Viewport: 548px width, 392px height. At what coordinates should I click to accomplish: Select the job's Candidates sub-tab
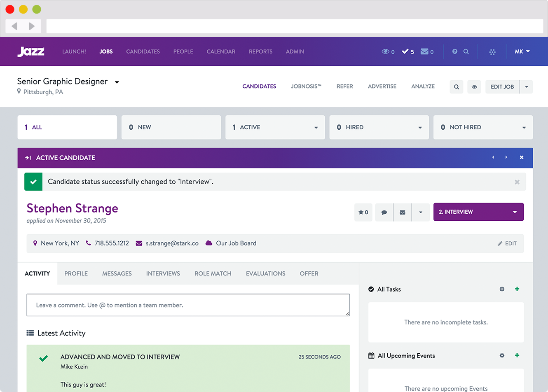click(x=259, y=86)
